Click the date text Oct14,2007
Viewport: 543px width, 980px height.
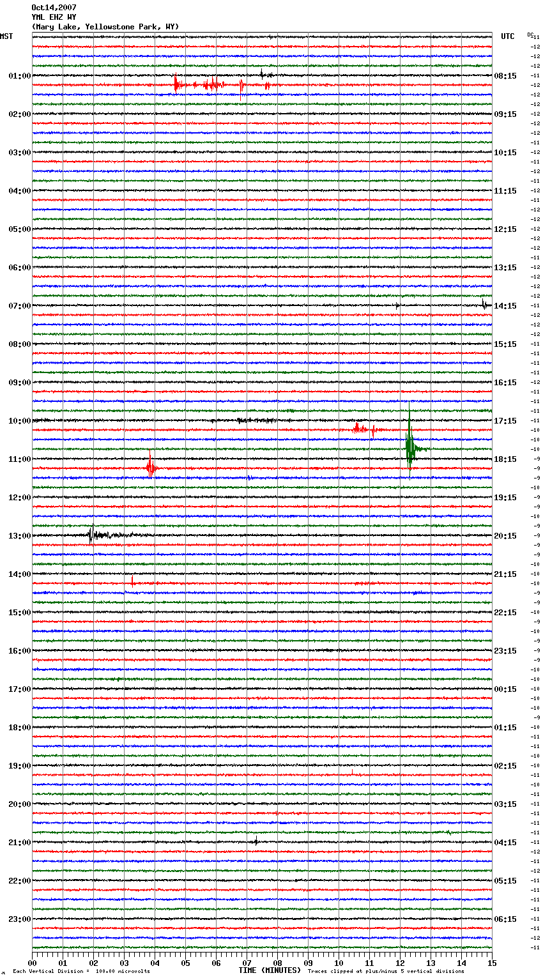point(54,8)
